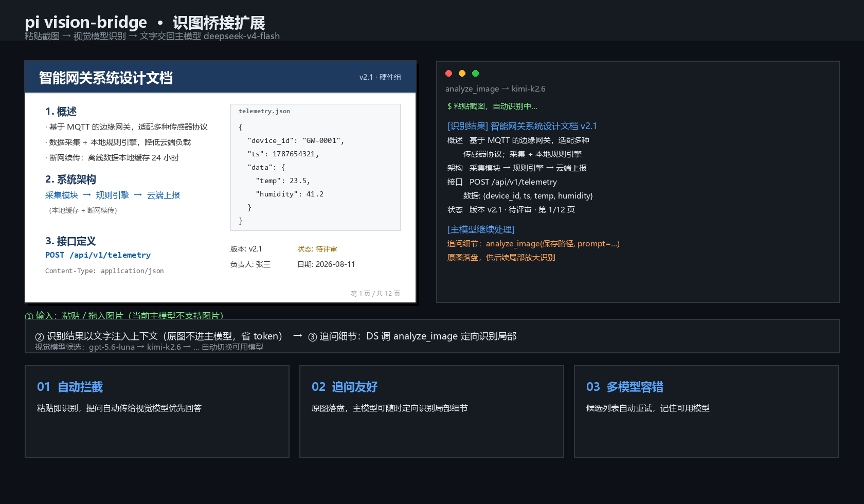Click the bold blue "POST /api/v1/telemetry" in the document
The width and height of the screenshot is (864, 504).
98,255
